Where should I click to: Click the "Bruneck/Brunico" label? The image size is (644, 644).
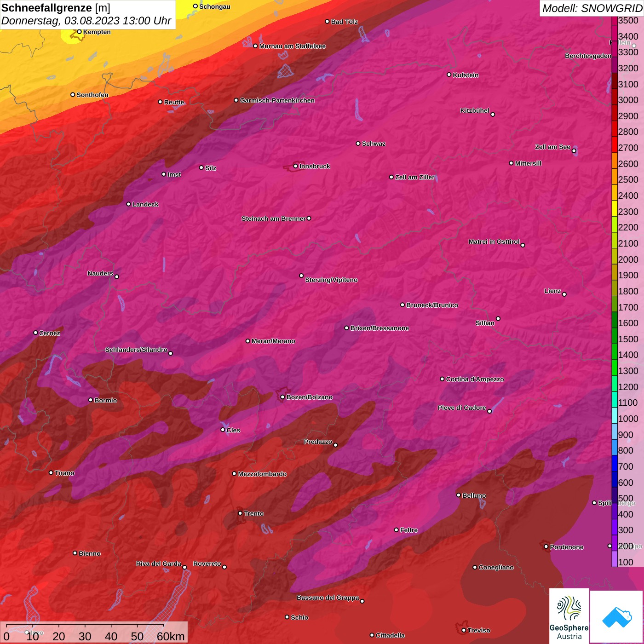pyautogui.click(x=432, y=305)
